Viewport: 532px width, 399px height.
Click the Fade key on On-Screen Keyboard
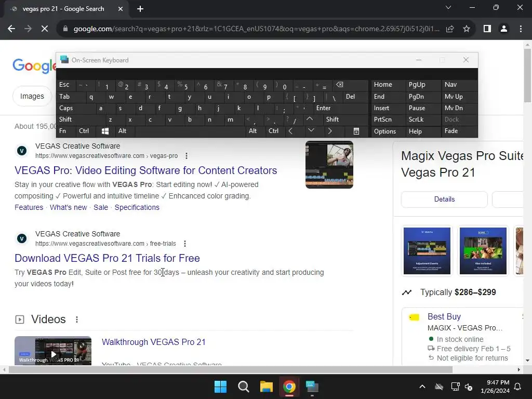pyautogui.click(x=459, y=131)
